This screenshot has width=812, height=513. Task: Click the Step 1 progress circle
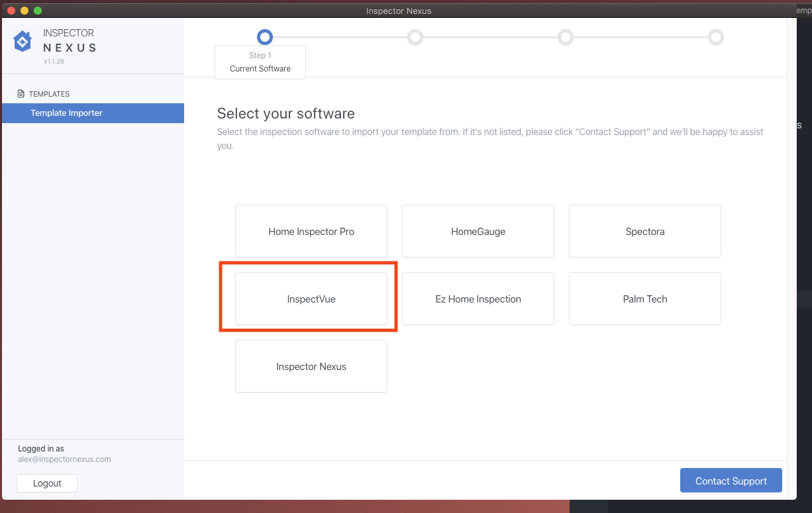264,37
